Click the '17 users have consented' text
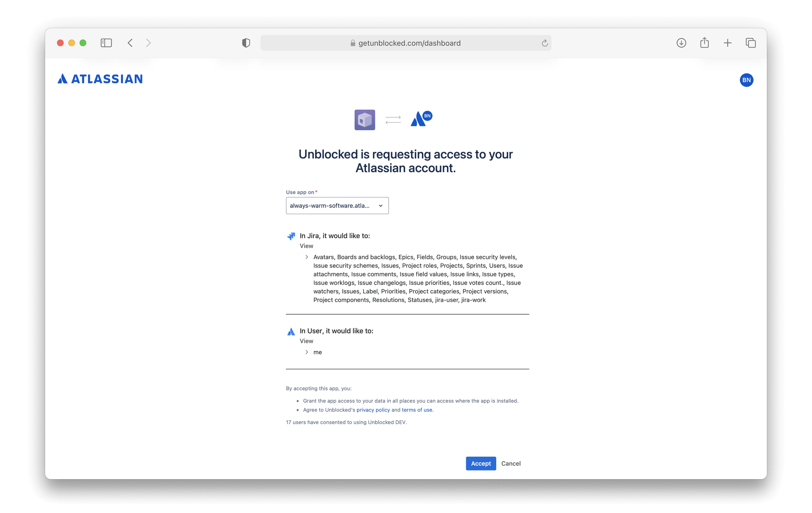Screen dimensions: 812x513 point(346,422)
